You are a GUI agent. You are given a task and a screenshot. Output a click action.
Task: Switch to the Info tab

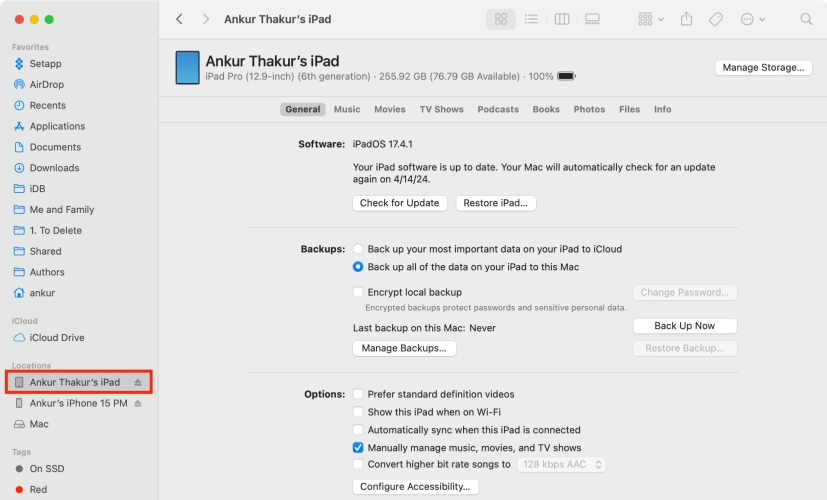coord(662,109)
